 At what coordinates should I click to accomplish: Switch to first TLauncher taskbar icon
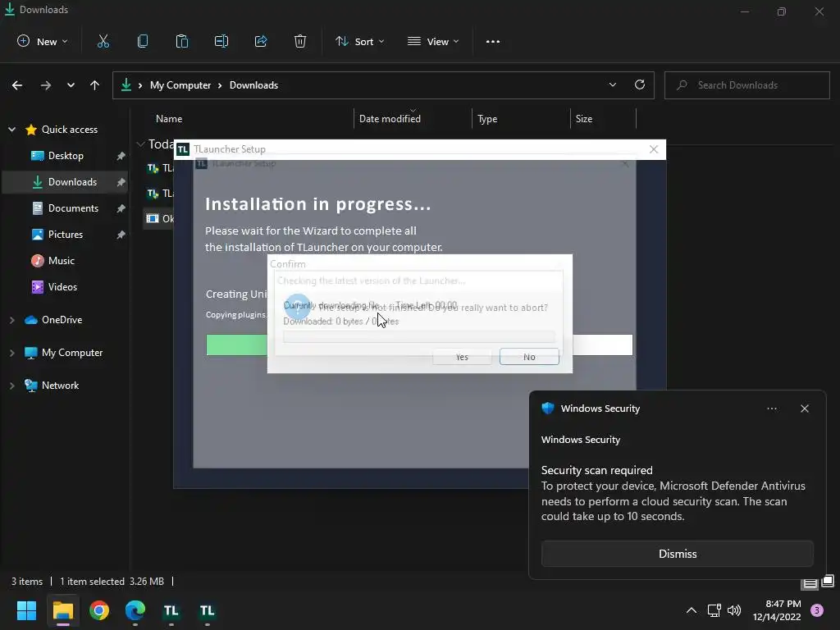(171, 610)
